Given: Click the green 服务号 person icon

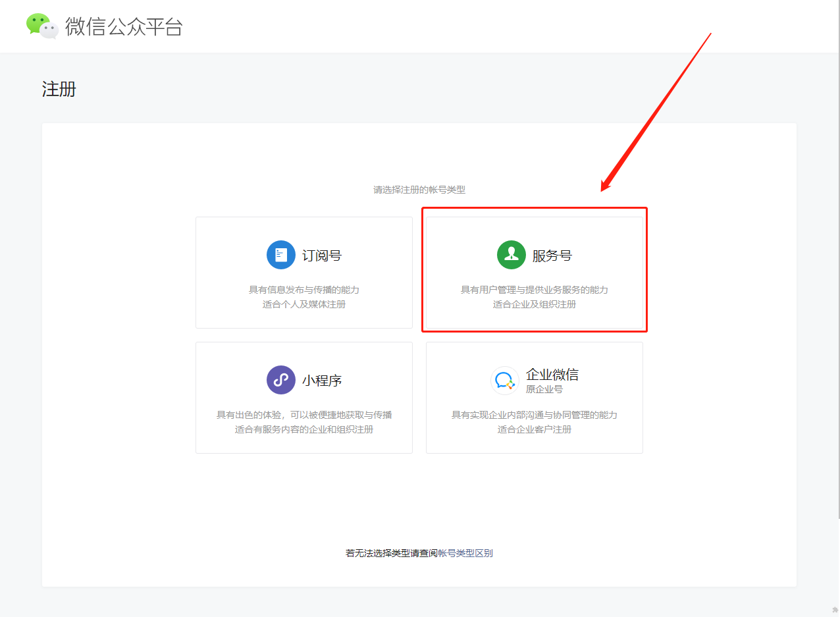Looking at the screenshot, I should pos(512,255).
